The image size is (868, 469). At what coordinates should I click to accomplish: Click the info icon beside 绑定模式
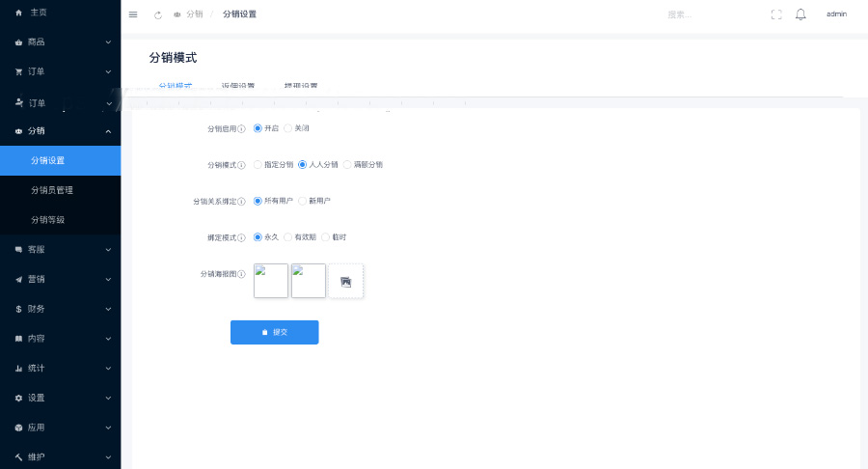241,237
